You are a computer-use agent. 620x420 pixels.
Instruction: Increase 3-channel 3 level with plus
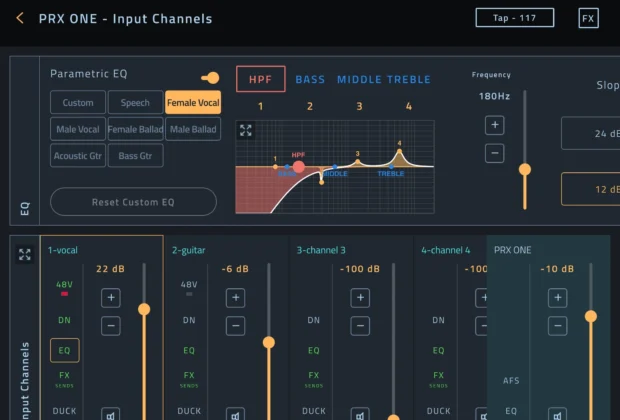360,298
